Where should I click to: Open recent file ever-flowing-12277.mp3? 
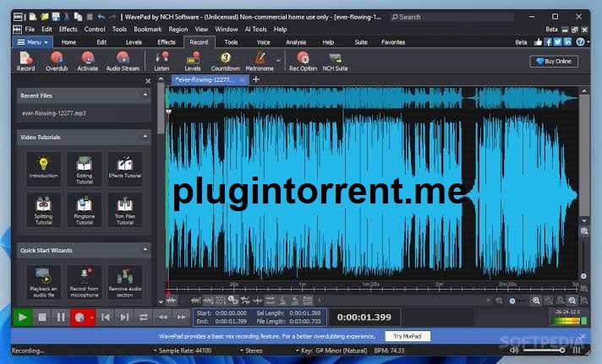click(84, 113)
